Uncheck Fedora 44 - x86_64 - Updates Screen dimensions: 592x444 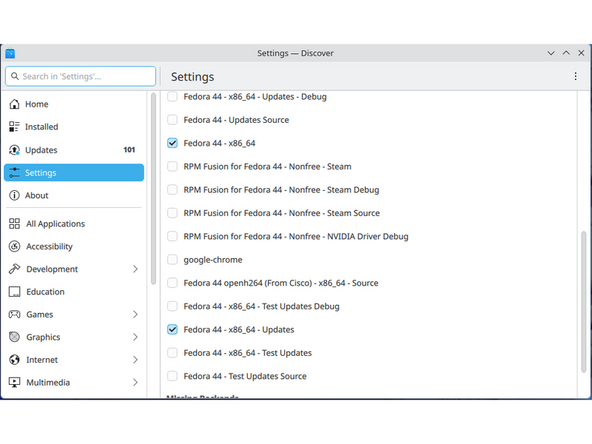click(x=172, y=330)
